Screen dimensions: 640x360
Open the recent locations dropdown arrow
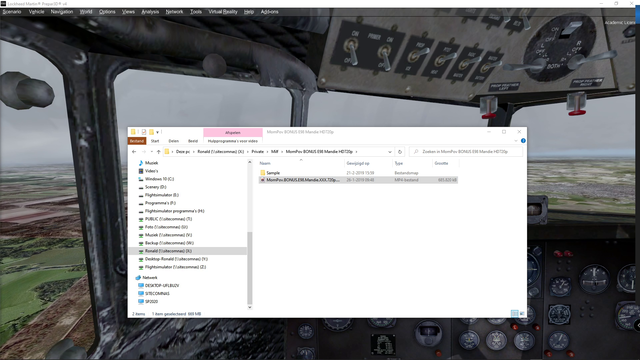point(151,151)
